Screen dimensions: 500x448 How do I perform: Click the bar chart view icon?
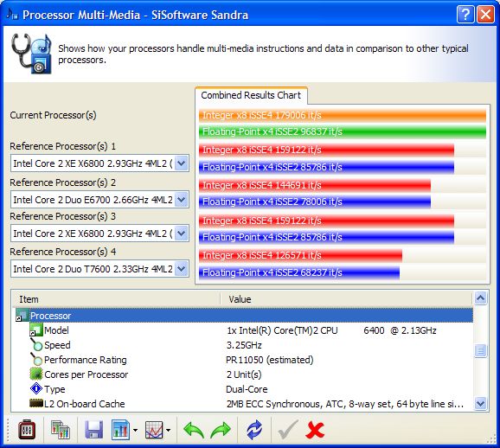120,430
